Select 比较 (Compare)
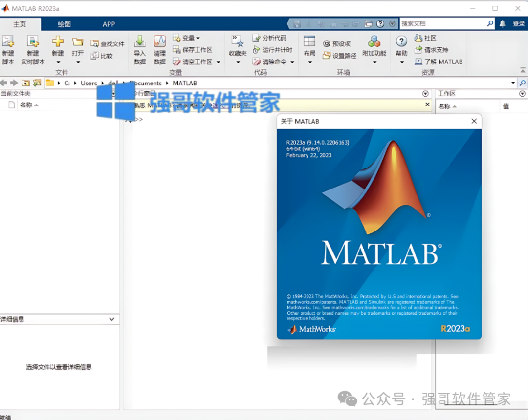The width and height of the screenshot is (528, 420). (102, 56)
